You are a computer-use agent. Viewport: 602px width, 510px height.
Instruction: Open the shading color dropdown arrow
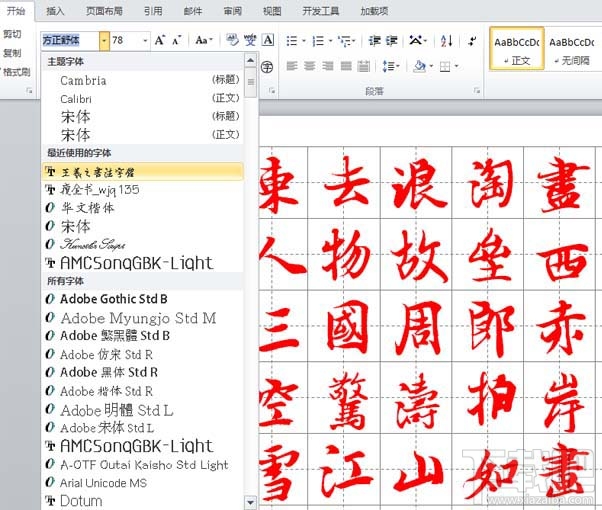(x=432, y=66)
